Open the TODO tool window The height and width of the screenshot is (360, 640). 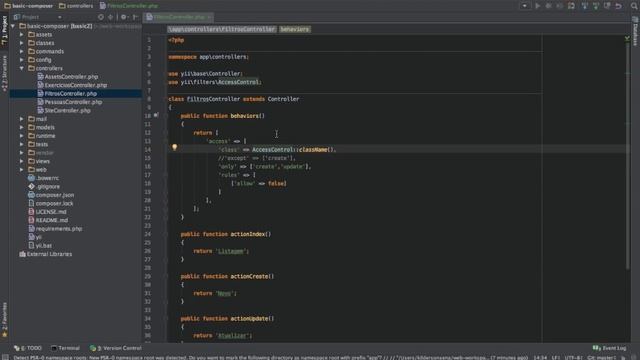[28, 348]
